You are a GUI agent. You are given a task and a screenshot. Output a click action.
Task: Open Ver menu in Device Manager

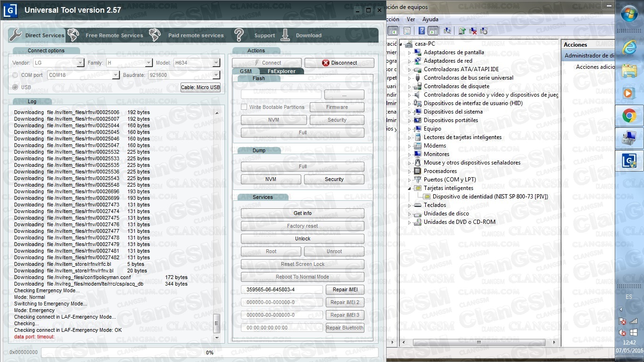pos(411,19)
